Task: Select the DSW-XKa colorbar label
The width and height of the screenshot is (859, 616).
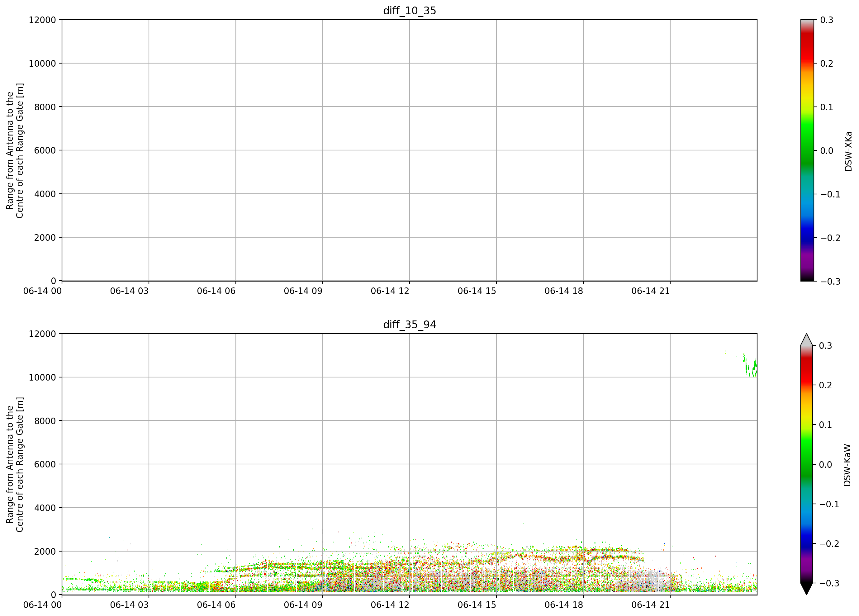Action: 848,151
